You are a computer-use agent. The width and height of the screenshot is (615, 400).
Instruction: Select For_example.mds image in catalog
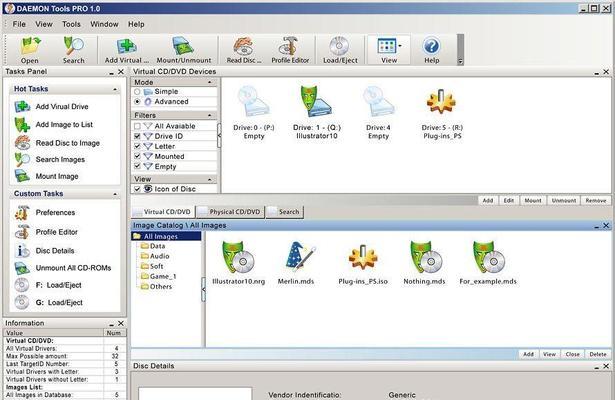coord(488,263)
